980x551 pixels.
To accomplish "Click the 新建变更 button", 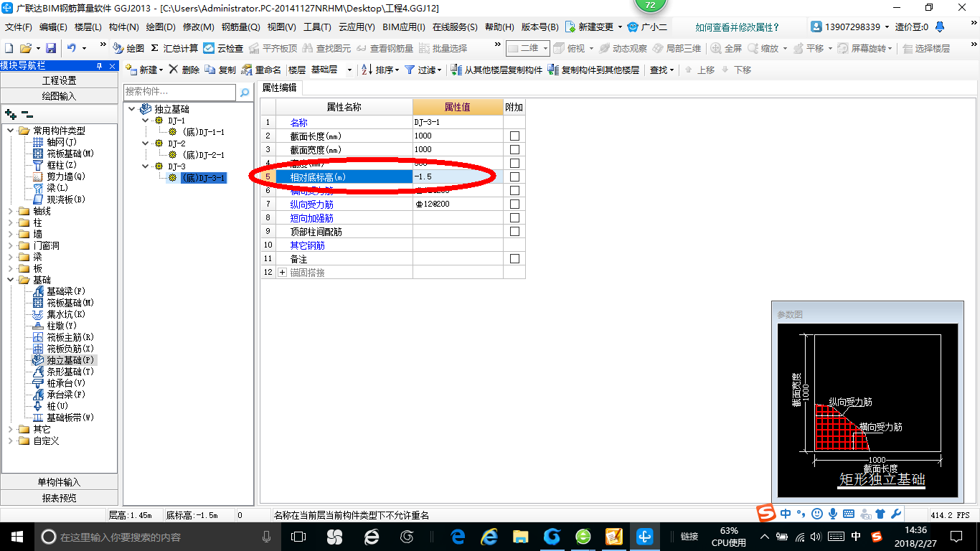I will coord(594,27).
